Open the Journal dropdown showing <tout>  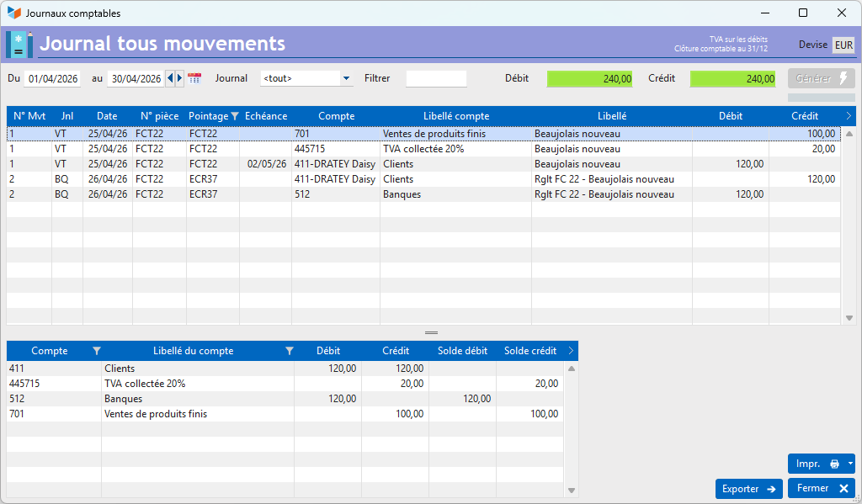tap(306, 78)
